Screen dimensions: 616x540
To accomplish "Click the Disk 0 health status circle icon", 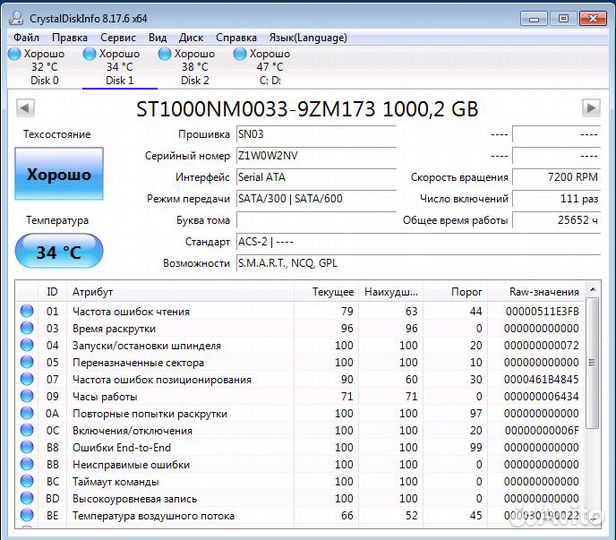I will point(15,54).
